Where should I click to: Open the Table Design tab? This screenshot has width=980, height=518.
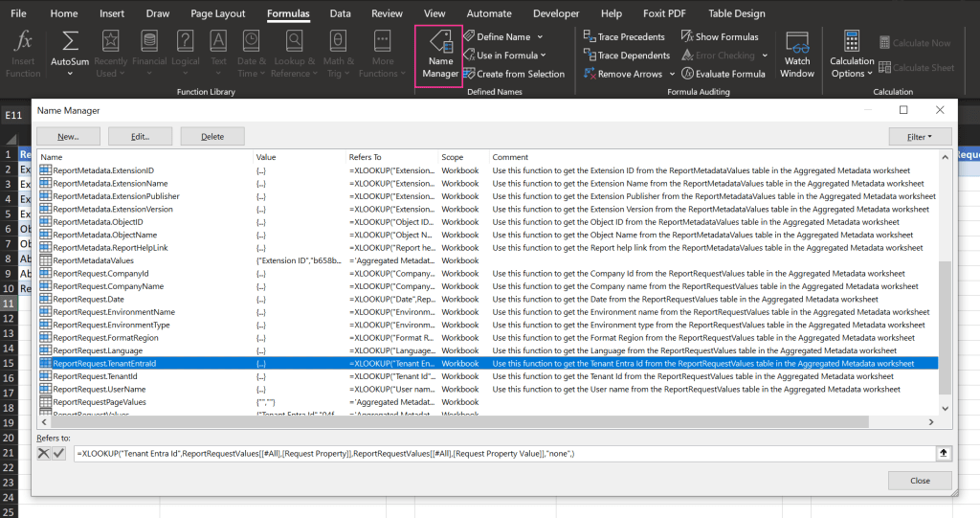click(736, 13)
